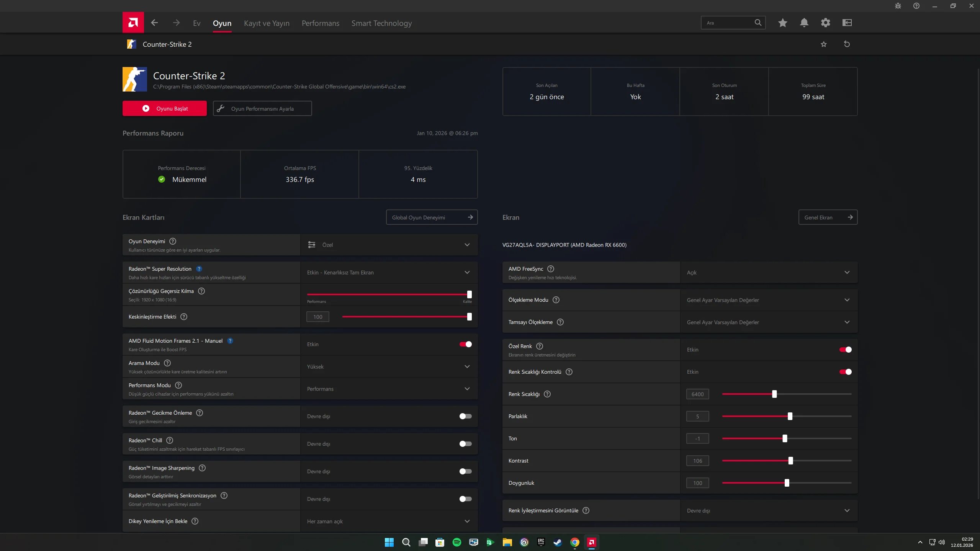This screenshot has width=980, height=551.
Task: Open favorites star icon in top bar
Action: click(x=782, y=23)
